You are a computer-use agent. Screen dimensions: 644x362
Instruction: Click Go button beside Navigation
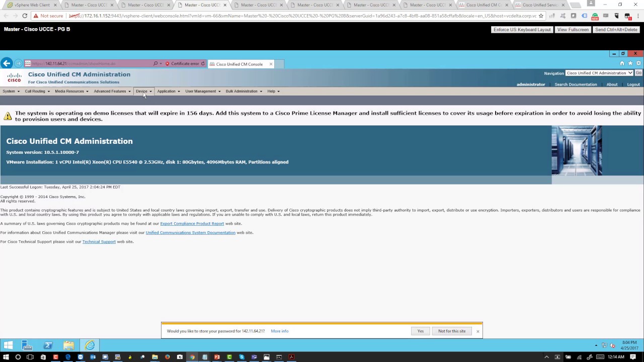click(638, 73)
